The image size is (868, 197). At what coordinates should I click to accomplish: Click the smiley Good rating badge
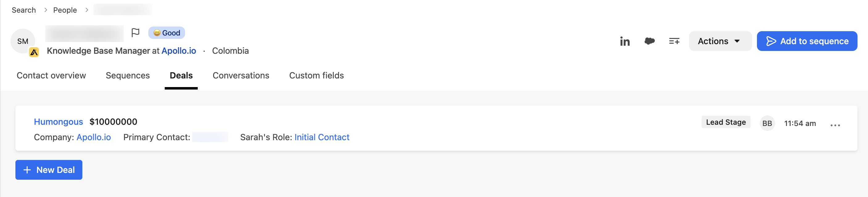[x=166, y=33]
